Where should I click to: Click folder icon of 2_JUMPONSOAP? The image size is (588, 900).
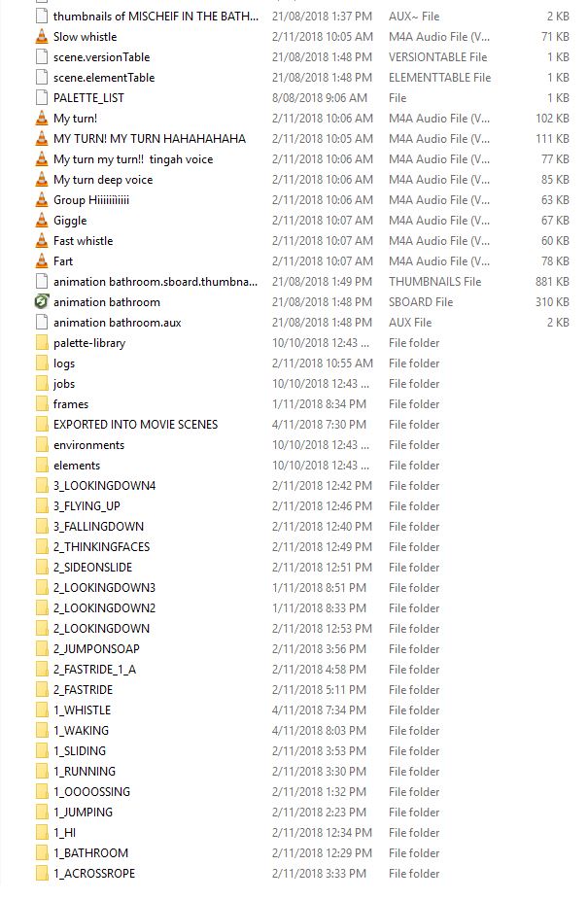(x=42, y=649)
